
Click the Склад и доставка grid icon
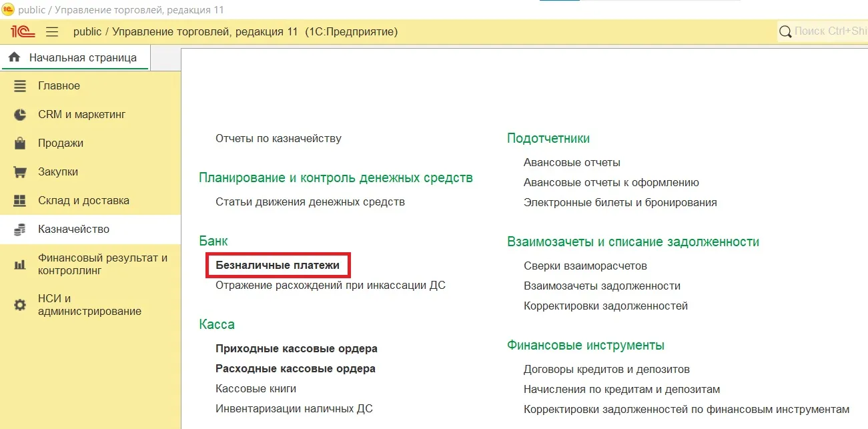[20, 201]
